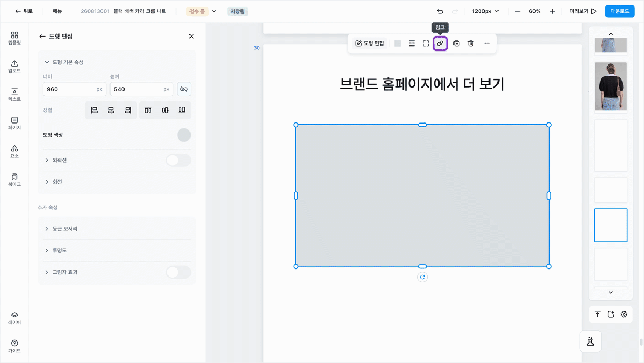Open the 페이지 (page) sidebar panel
The width and height of the screenshot is (644, 363).
click(14, 122)
